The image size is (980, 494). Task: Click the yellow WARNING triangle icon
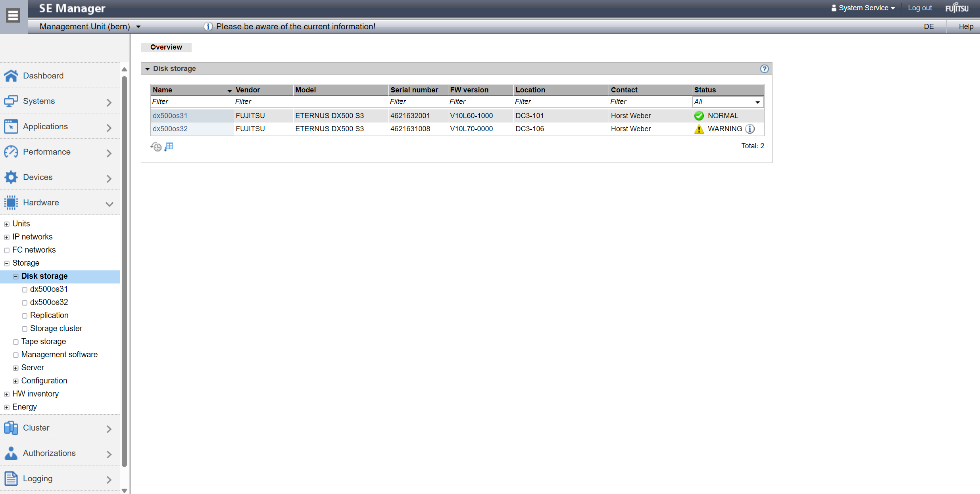click(699, 129)
